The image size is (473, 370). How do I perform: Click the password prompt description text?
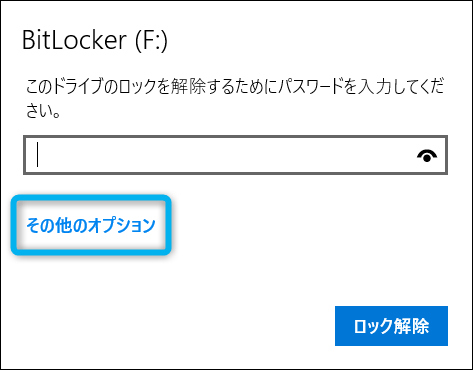(235, 98)
